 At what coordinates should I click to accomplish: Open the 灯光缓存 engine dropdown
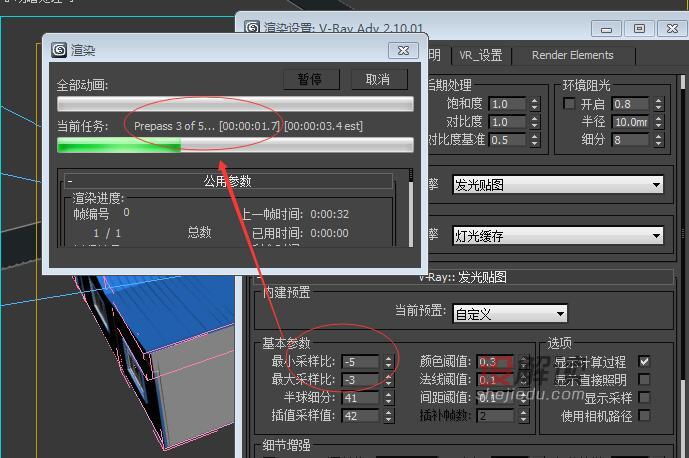tap(558, 236)
